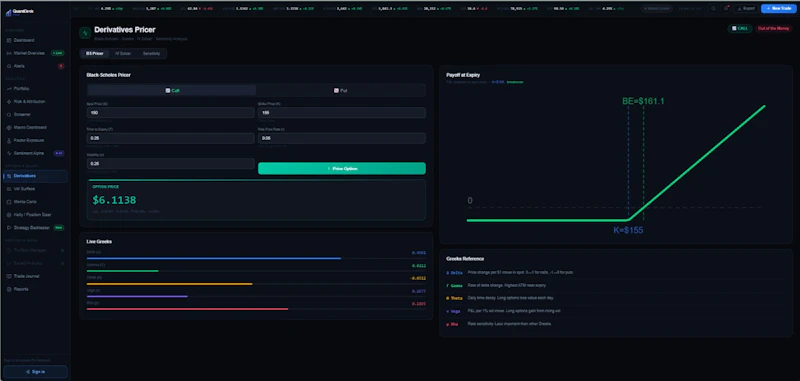Click Gamma entry in Greeks Reference
Viewport: 800px width, 381px height.
tap(616, 285)
